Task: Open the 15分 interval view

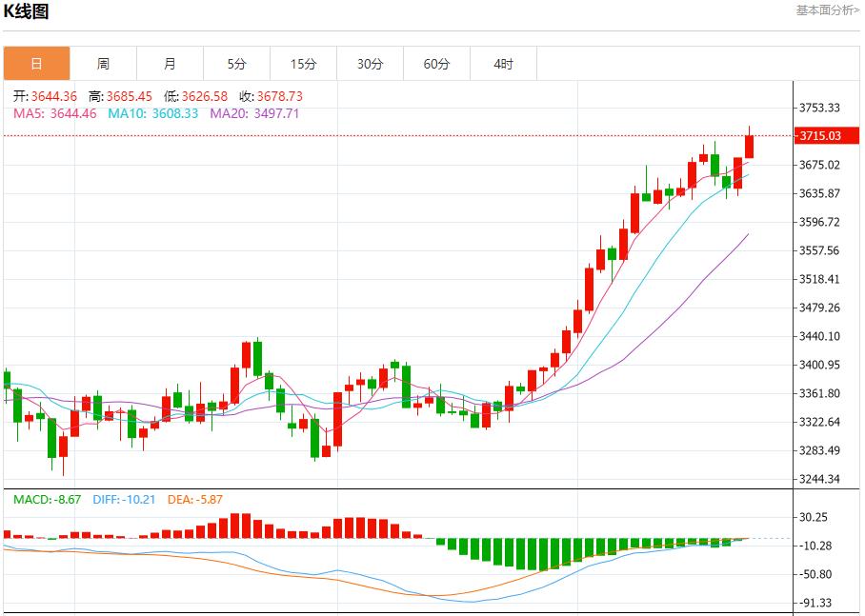Action: click(303, 63)
